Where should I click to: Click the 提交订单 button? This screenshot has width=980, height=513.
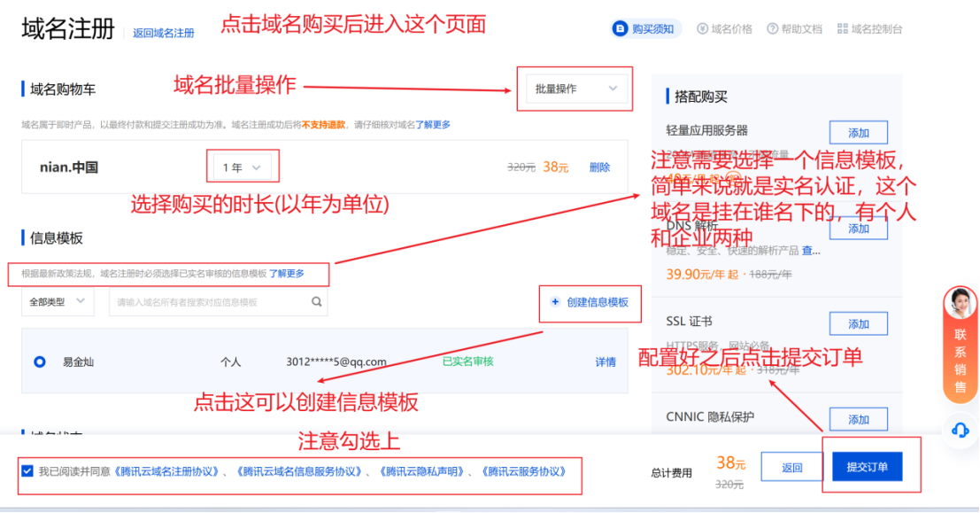(867, 467)
